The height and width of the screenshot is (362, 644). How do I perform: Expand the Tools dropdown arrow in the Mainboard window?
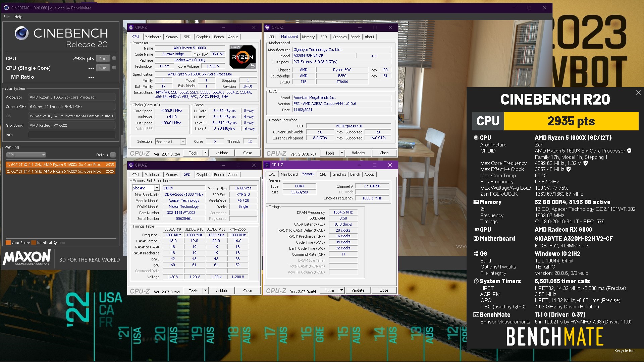342,153
